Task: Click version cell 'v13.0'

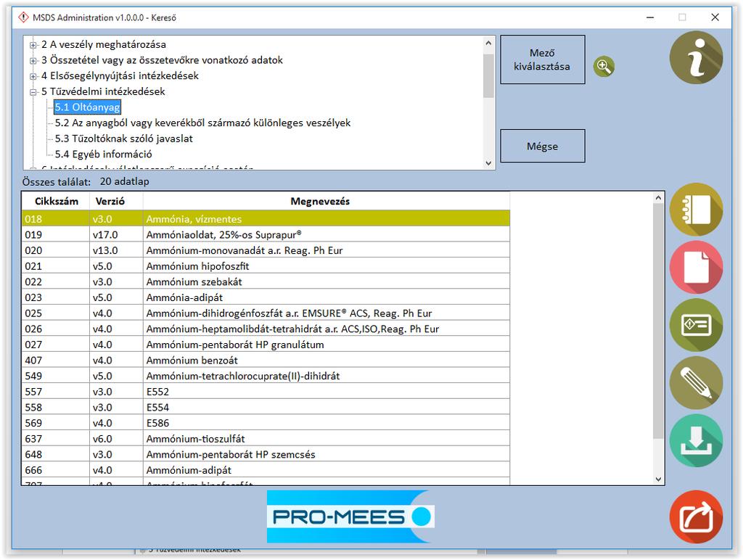Action: [x=117, y=250]
